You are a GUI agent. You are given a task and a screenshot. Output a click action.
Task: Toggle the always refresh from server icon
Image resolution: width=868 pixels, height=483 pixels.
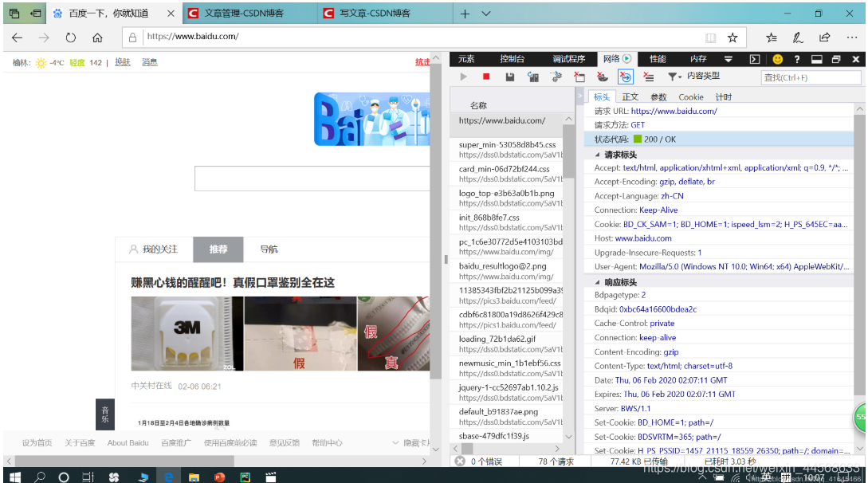[x=533, y=77]
